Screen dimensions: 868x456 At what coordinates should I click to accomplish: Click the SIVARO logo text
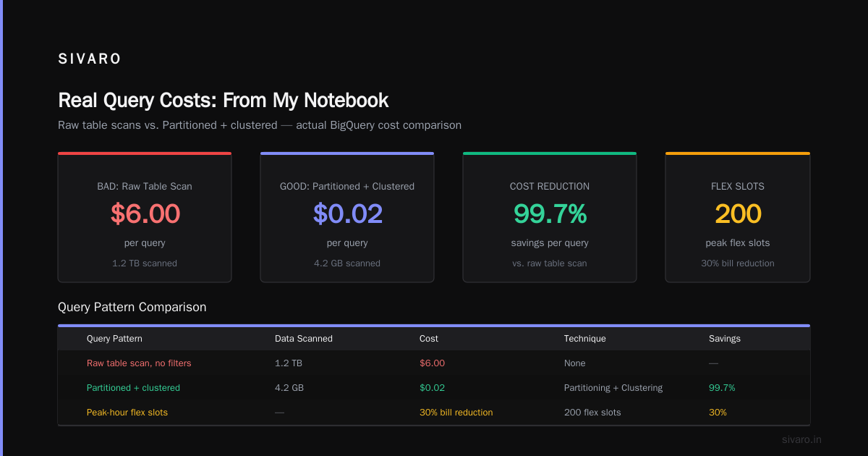coord(90,59)
